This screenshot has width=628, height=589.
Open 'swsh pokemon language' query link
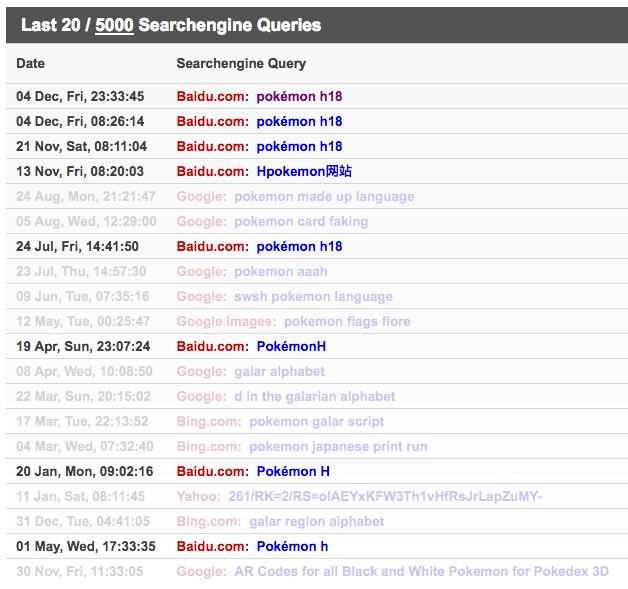coord(313,296)
